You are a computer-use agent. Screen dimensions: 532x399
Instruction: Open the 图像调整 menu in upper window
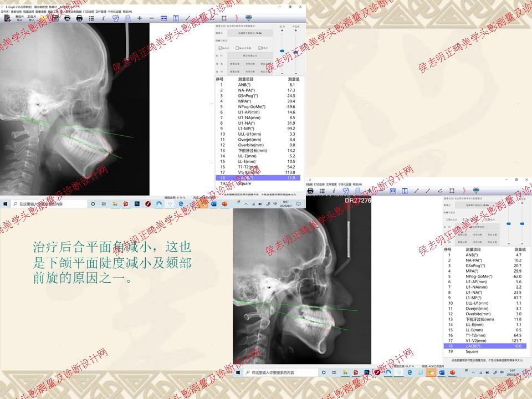coord(40,12)
